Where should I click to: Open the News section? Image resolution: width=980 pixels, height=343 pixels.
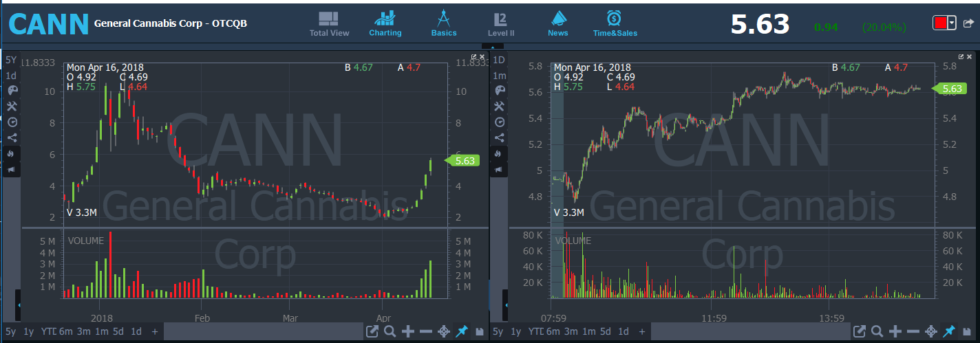click(558, 24)
